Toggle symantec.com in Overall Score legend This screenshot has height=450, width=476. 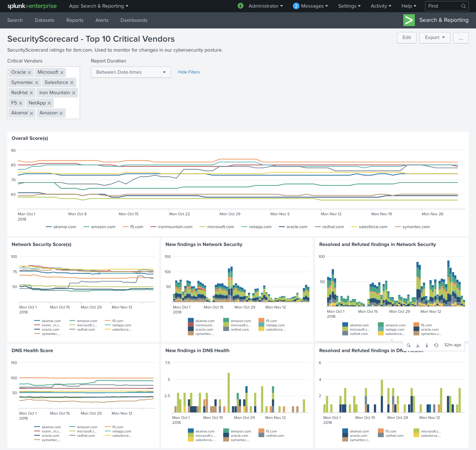[x=412, y=227]
